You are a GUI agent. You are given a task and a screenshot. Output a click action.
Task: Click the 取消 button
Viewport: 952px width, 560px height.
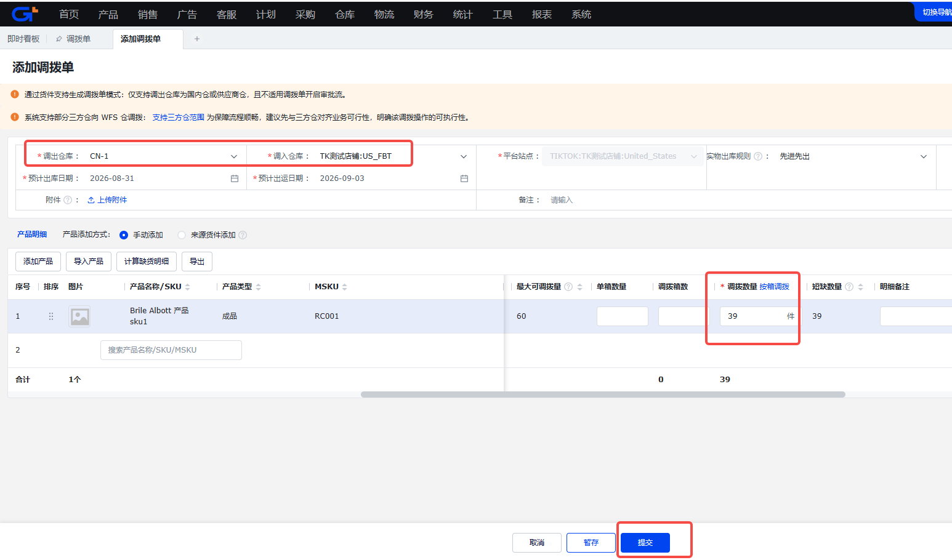pos(537,543)
